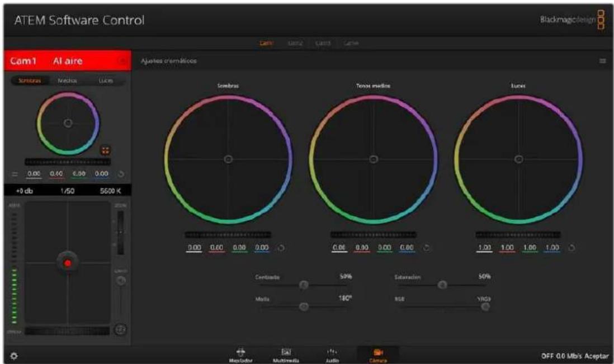The width and height of the screenshot is (614, 364).
Task: Click the red iris joystick control
Action: coord(67,263)
